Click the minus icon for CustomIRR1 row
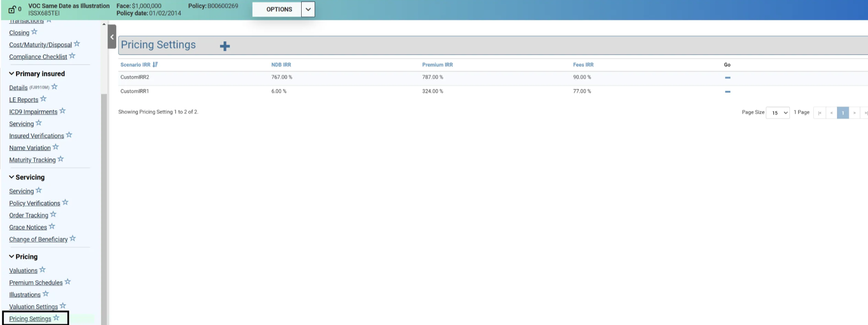Screen dimensions: 868x325 (x=727, y=92)
